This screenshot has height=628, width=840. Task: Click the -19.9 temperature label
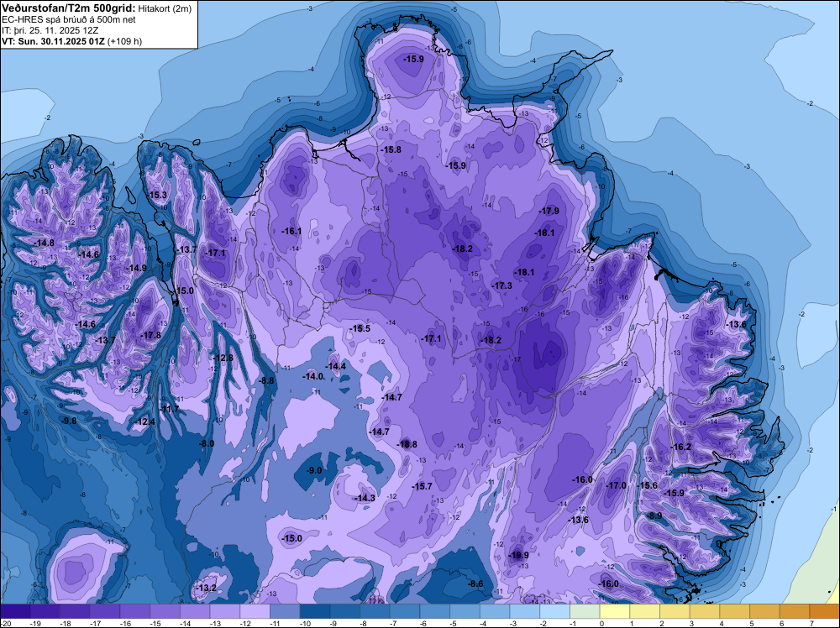518,555
